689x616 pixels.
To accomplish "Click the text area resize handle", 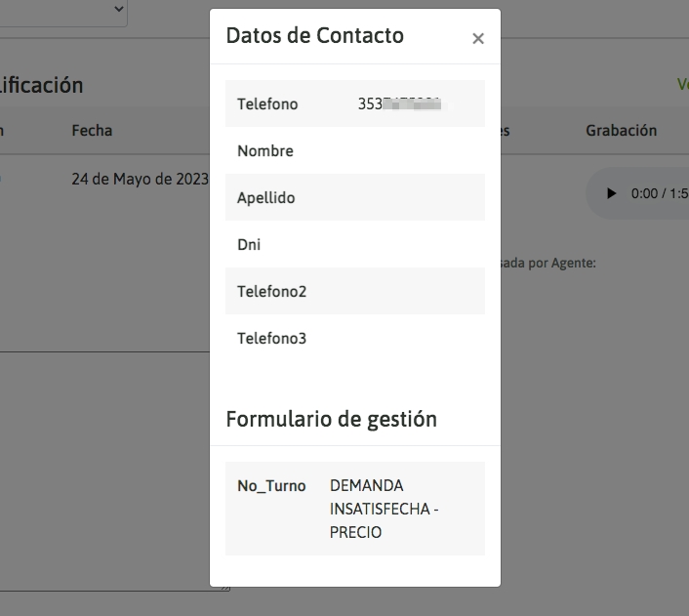I will click(226, 588).
